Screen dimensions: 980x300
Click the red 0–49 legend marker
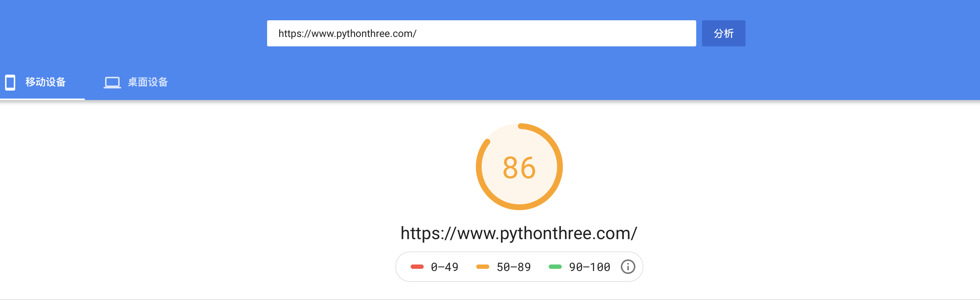[417, 267]
